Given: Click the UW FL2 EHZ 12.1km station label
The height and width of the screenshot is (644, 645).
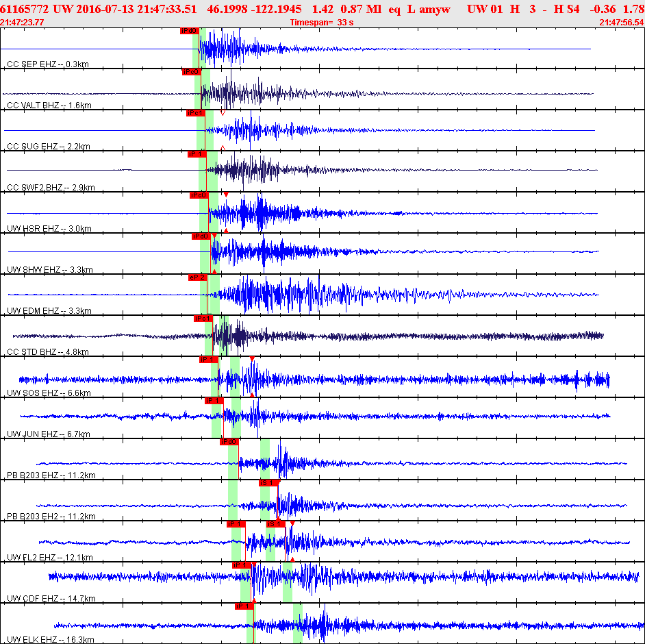Looking at the screenshot, I should point(50,558).
